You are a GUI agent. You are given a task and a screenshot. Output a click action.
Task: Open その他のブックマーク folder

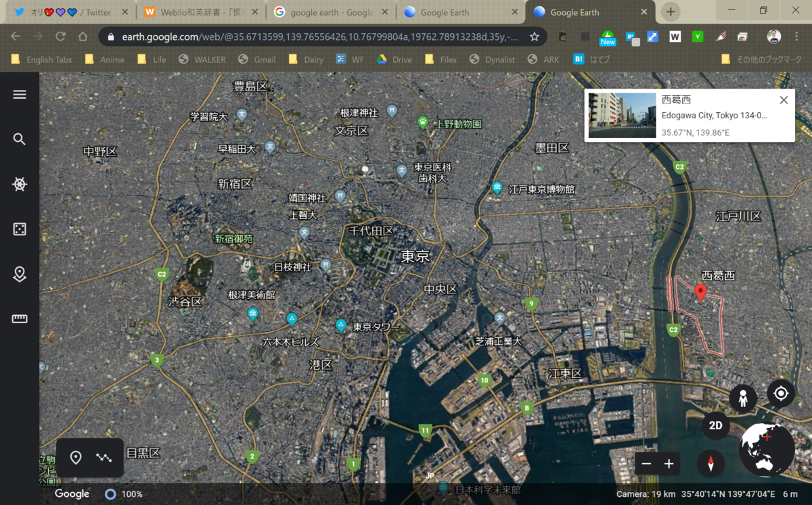761,59
